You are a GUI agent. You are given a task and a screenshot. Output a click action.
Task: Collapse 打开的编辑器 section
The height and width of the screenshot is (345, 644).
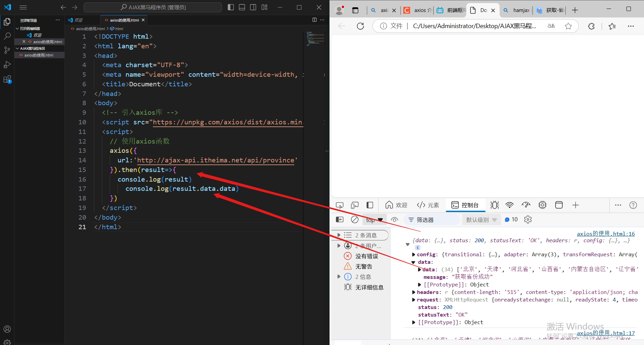(x=29, y=28)
